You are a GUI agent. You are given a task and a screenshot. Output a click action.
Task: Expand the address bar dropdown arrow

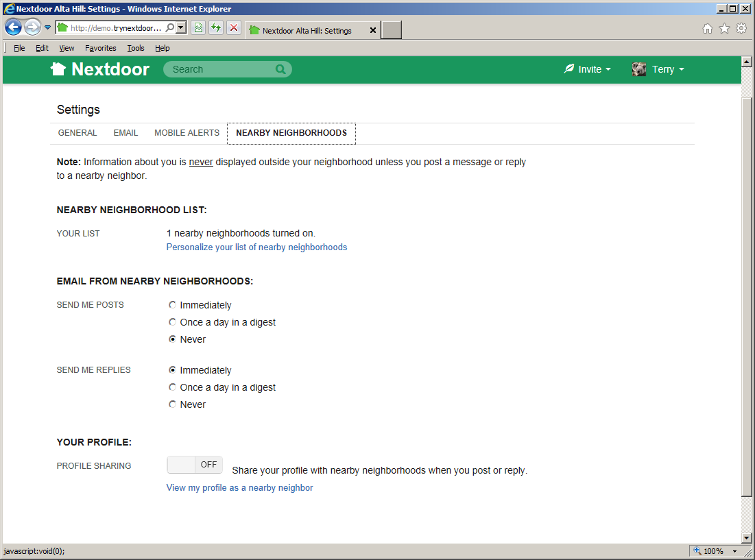click(180, 27)
